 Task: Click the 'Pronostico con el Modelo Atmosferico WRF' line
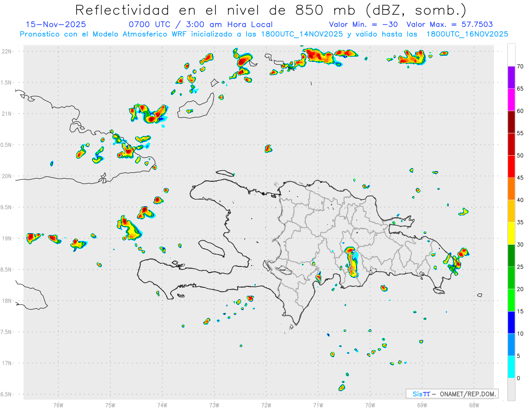coord(264,34)
